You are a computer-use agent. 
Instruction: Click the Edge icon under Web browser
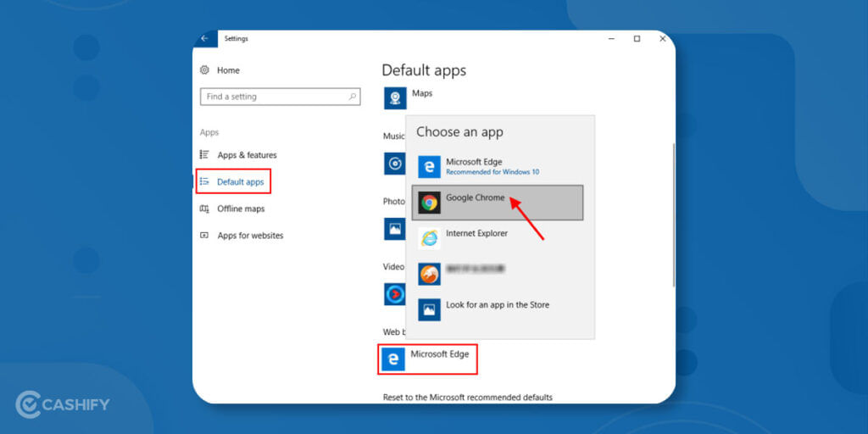pyautogui.click(x=393, y=359)
